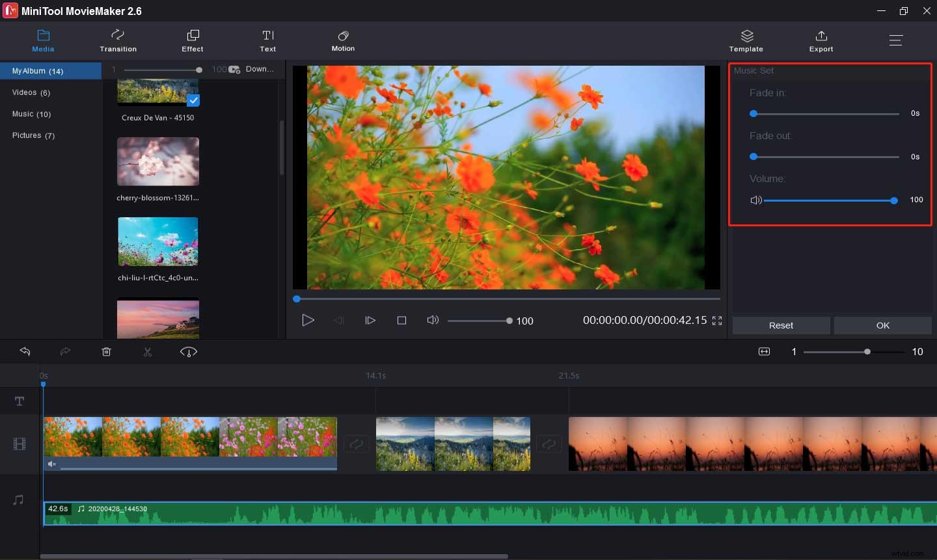Screen dimensions: 937x560
Task: Switch to the Videos library section
Action: (31, 92)
